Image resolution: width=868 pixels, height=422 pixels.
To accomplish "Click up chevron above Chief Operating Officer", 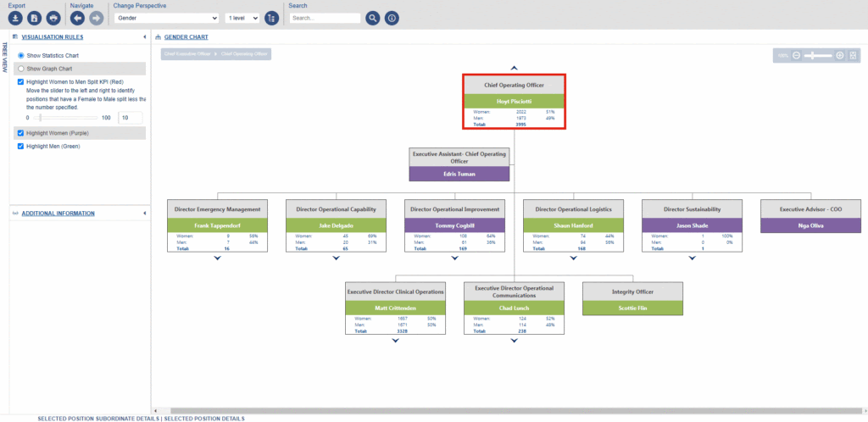I will [x=515, y=68].
